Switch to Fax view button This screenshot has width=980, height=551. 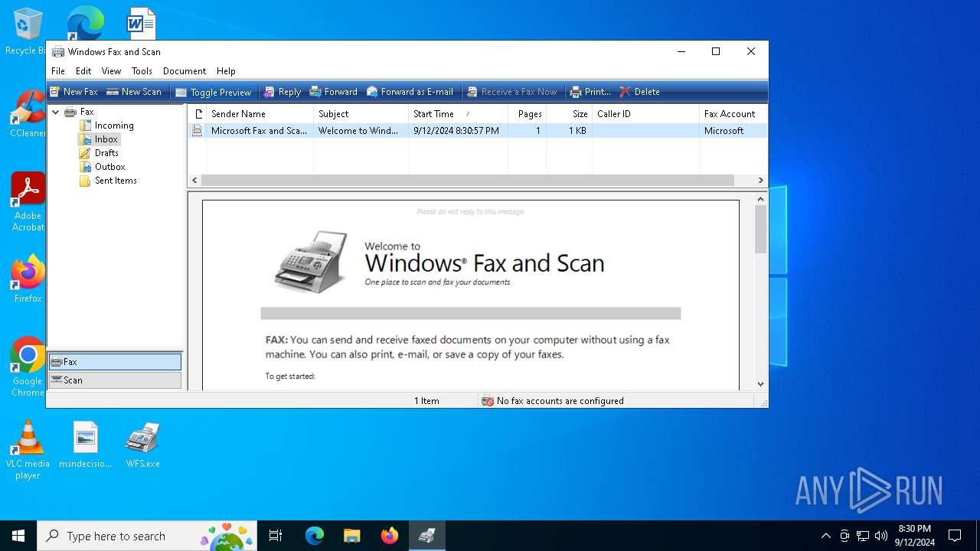[115, 362]
